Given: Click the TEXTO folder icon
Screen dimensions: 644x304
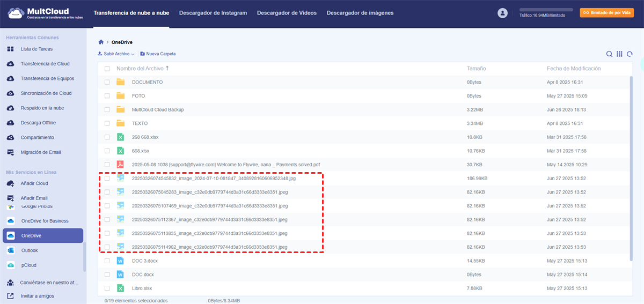Looking at the screenshot, I should coord(121,123).
